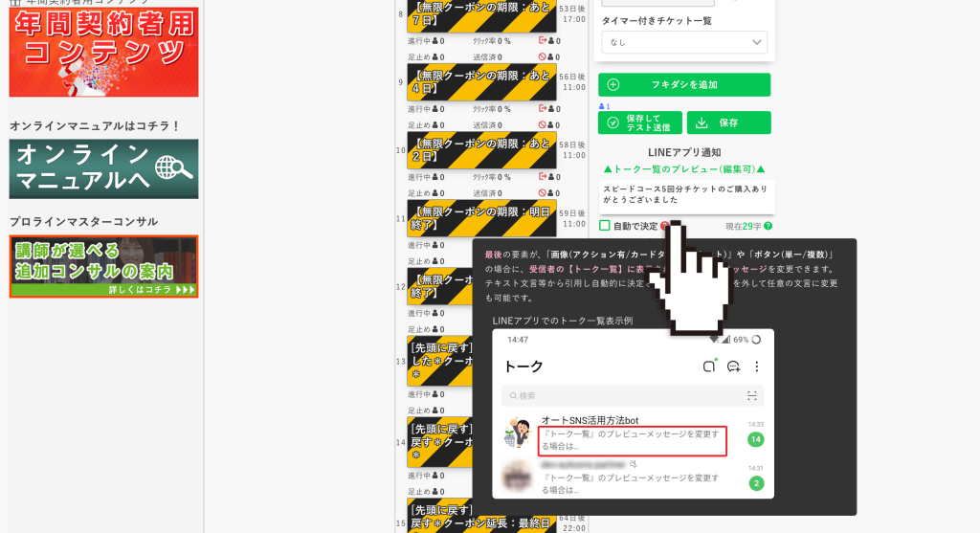Click the オートSNS活用方法bot chat name
980x533 pixels.
[x=590, y=420]
